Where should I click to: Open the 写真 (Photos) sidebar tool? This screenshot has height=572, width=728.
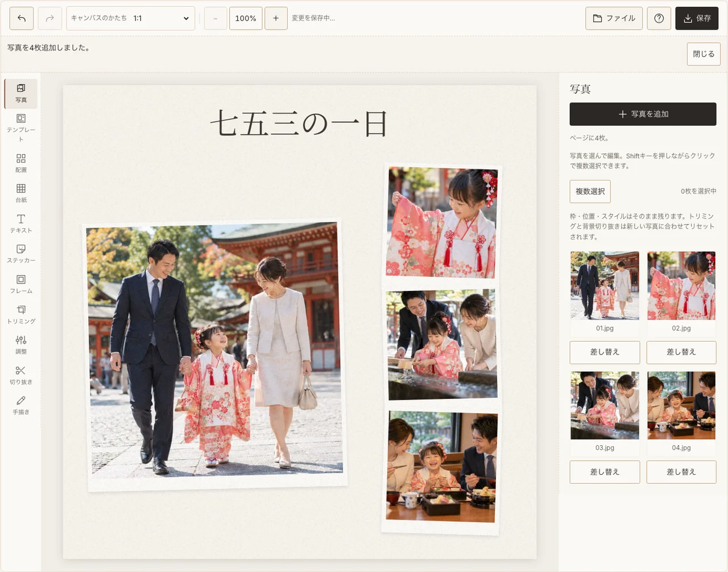pyautogui.click(x=21, y=93)
